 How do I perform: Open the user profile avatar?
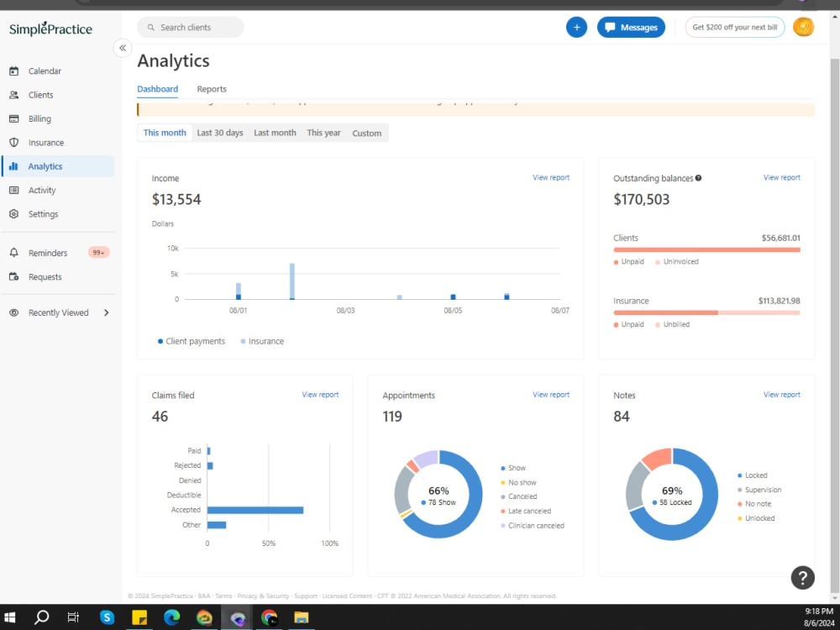(x=803, y=27)
